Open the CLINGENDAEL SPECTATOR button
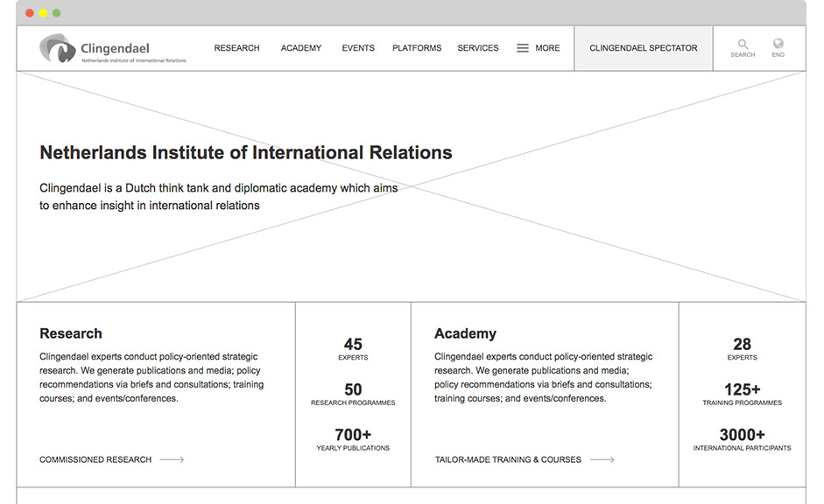Viewport: 824px width, 504px height. (644, 48)
